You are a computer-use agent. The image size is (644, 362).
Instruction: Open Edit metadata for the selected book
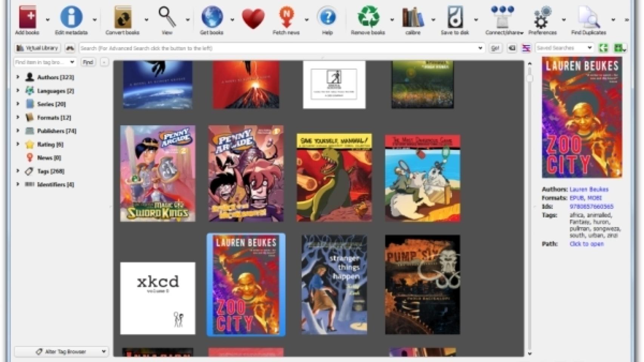[x=71, y=18]
